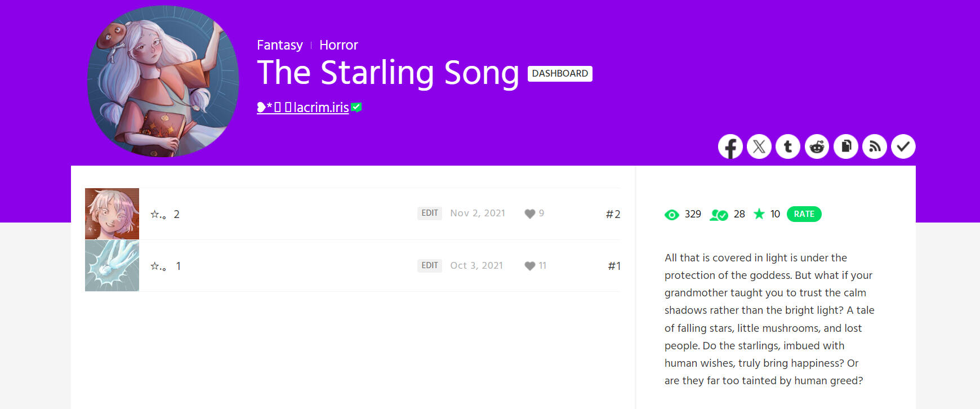Share the series on Facebook
The image size is (980, 409).
coord(730,146)
